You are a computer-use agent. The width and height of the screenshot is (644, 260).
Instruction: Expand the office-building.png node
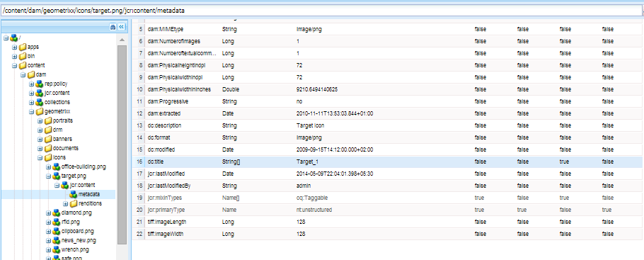pos(48,166)
